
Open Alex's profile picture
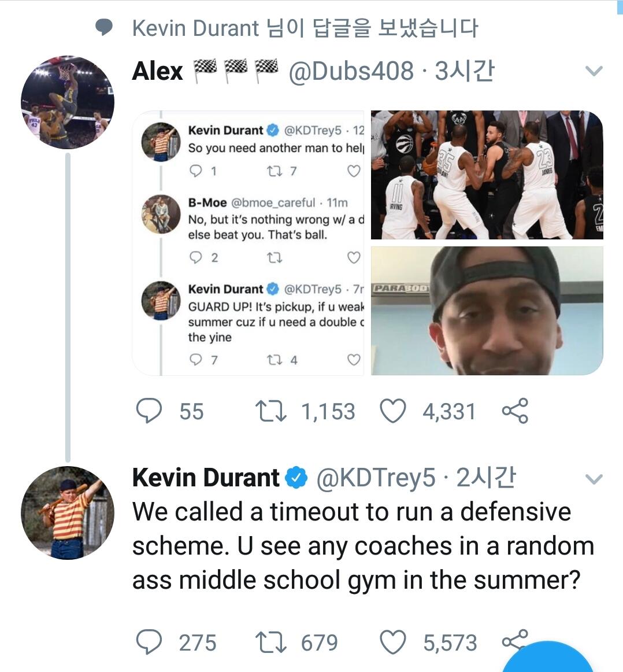click(68, 102)
